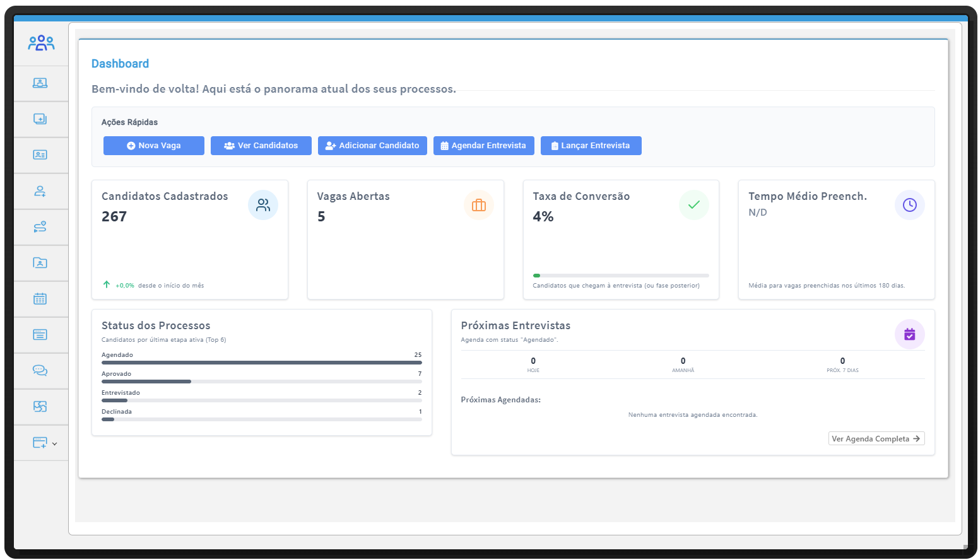The height and width of the screenshot is (560, 978).
Task: Open the person-add icon in the sidebar
Action: pyautogui.click(x=40, y=191)
